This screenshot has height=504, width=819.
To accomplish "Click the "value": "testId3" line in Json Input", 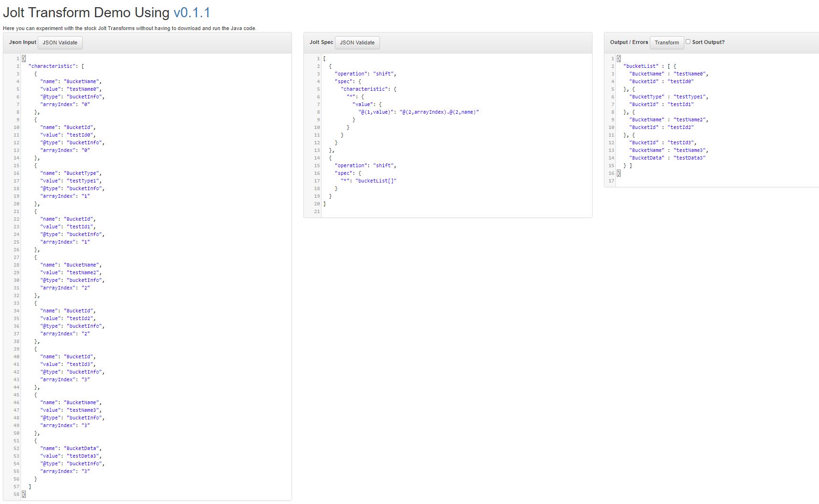I will (x=68, y=364).
